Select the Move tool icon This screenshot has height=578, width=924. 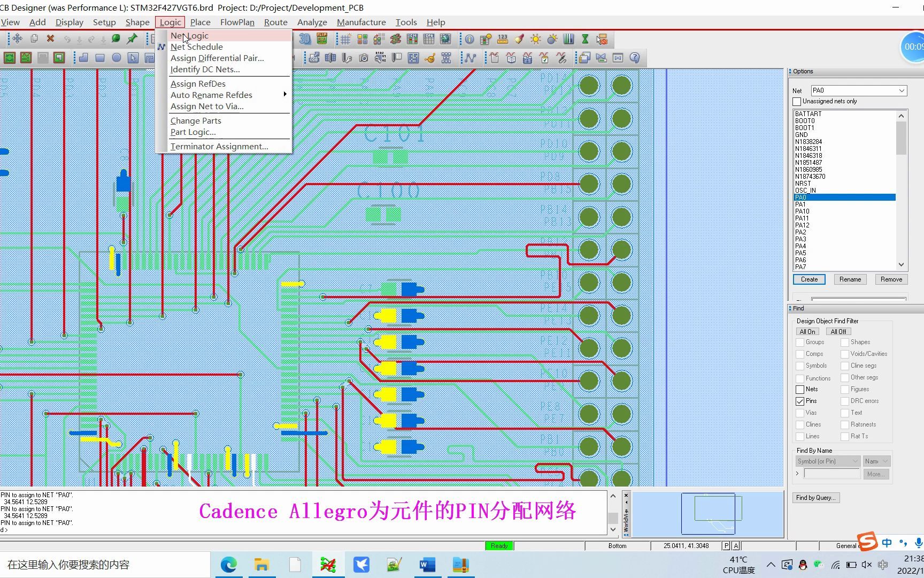[x=17, y=39]
